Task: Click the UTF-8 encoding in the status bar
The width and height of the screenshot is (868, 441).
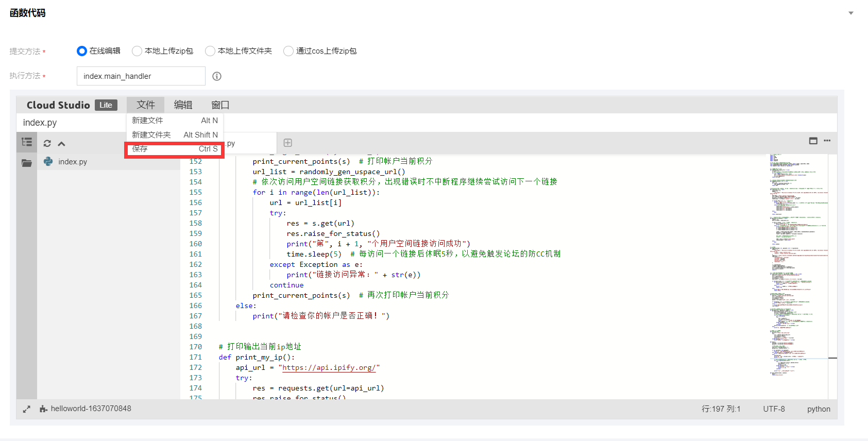Action: pyautogui.click(x=774, y=409)
